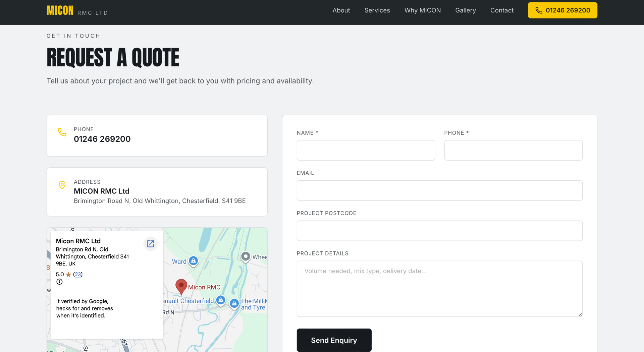Open map in new window icon
The height and width of the screenshot is (352, 644).
click(x=151, y=244)
